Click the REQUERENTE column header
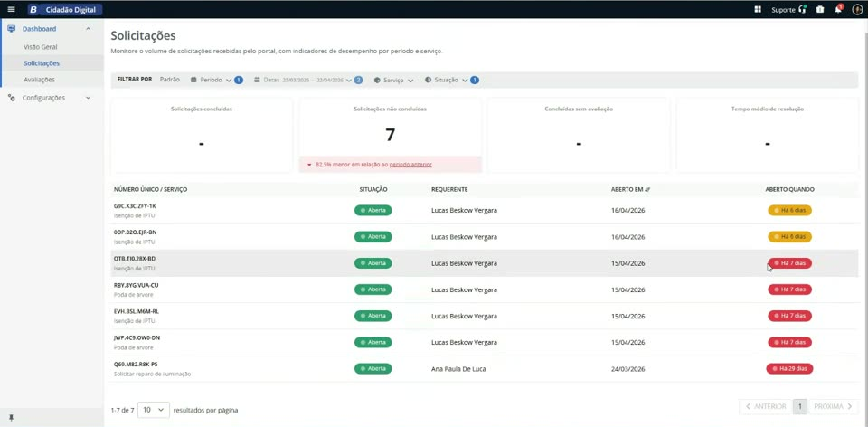Screen dimensions: 868x427 [449, 189]
